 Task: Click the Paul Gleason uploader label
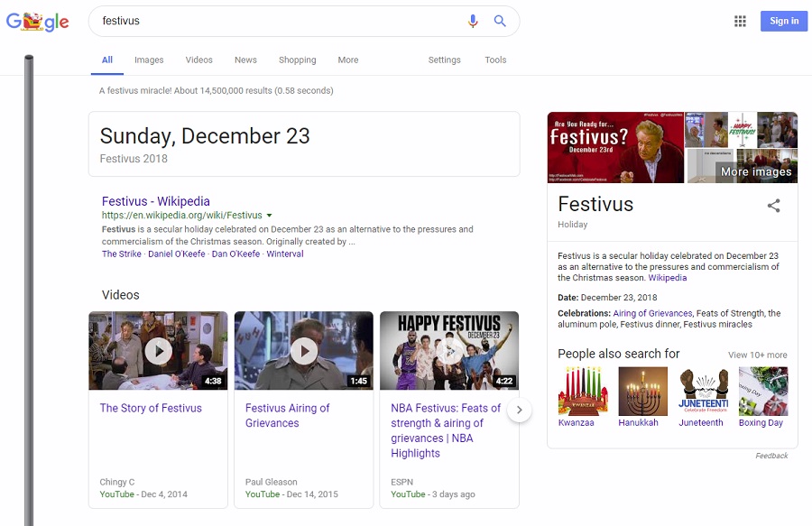(272, 482)
